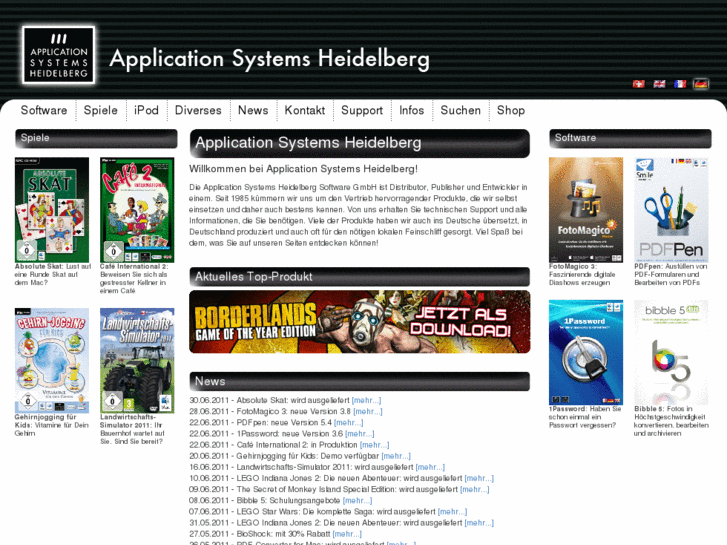Click mehr link for PDFpen Version 5.4

pyautogui.click(x=349, y=423)
